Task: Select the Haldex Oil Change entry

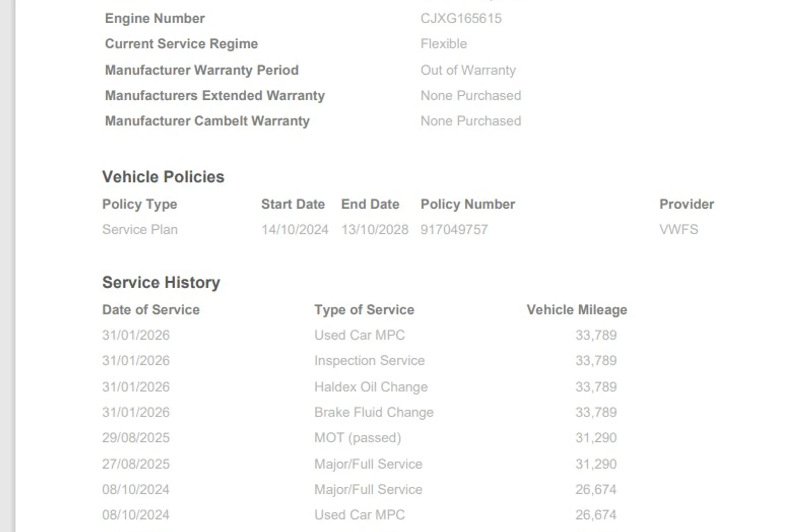Action: [371, 387]
